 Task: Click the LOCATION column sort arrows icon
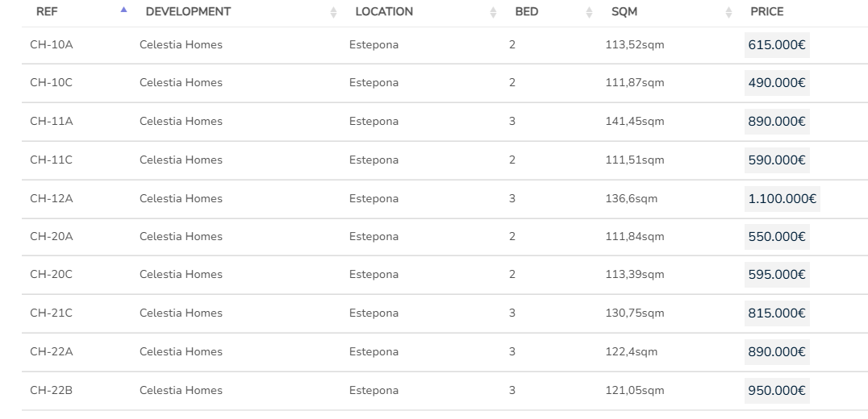(x=494, y=12)
